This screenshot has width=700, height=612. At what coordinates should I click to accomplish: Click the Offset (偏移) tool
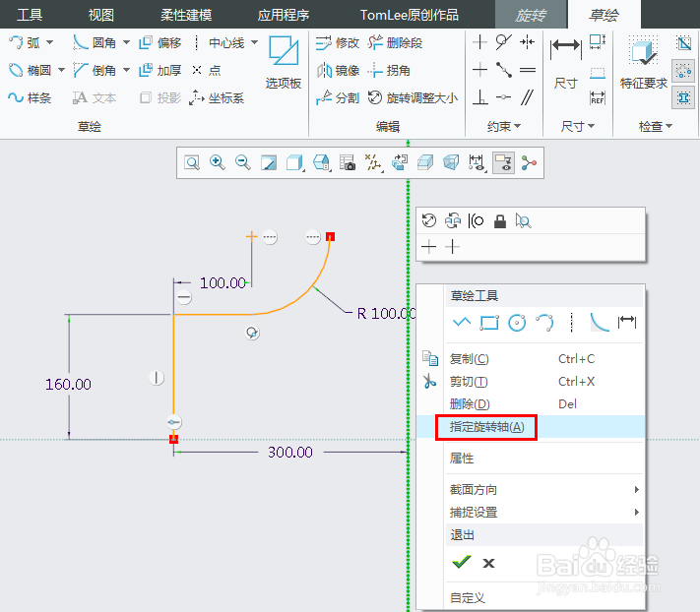[x=159, y=43]
